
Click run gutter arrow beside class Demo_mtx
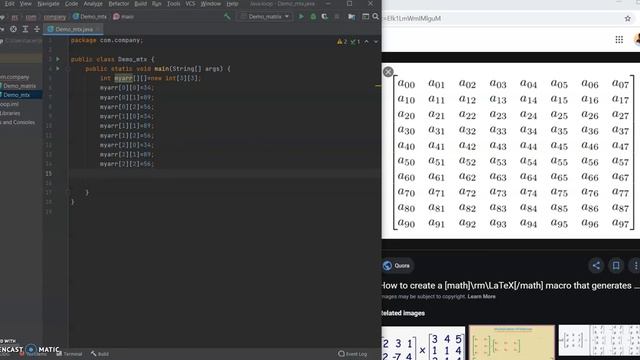click(58, 59)
